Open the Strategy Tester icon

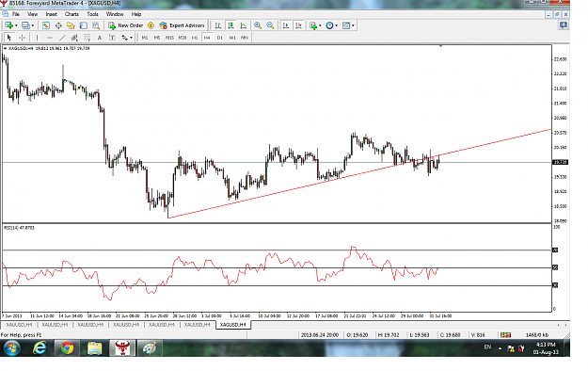96,25
